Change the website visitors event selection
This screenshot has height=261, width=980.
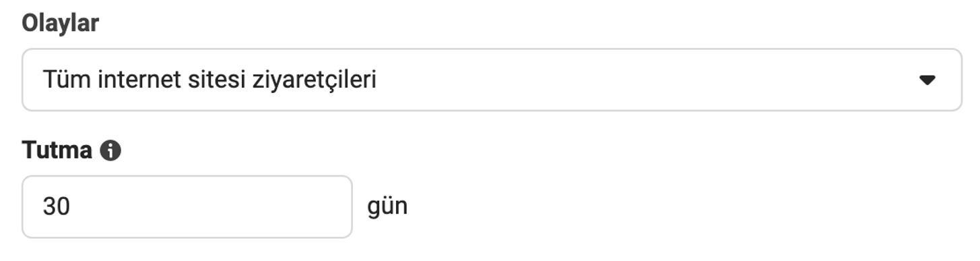click(x=492, y=80)
